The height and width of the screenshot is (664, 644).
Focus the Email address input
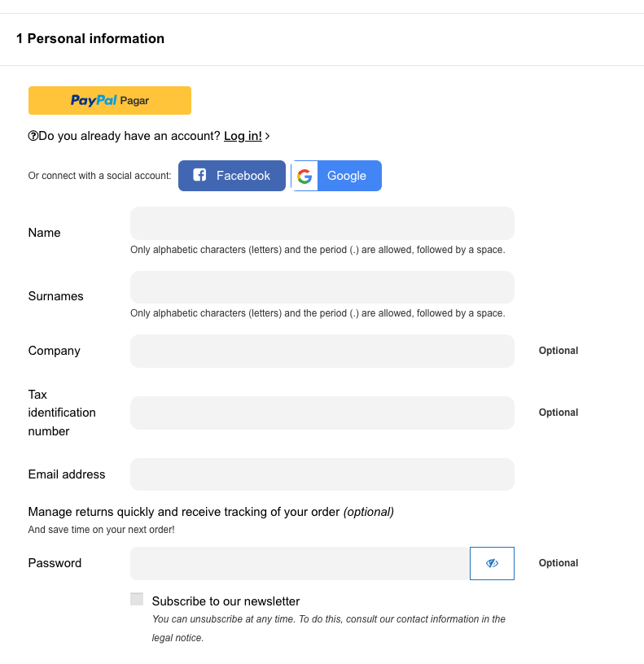pos(322,474)
